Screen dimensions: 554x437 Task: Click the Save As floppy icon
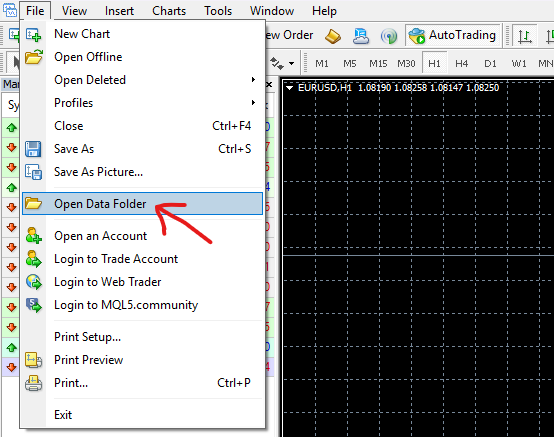point(33,149)
